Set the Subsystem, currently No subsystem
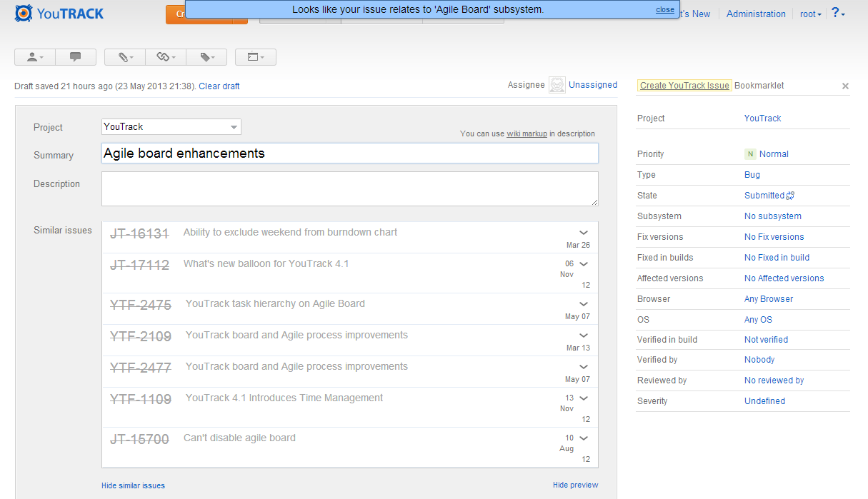The image size is (868, 499). tap(773, 216)
